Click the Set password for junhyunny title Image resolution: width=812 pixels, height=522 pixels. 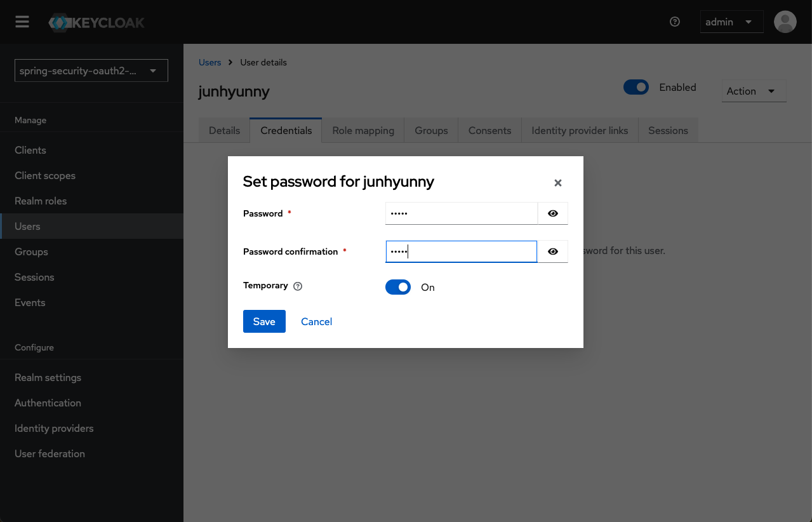(338, 182)
